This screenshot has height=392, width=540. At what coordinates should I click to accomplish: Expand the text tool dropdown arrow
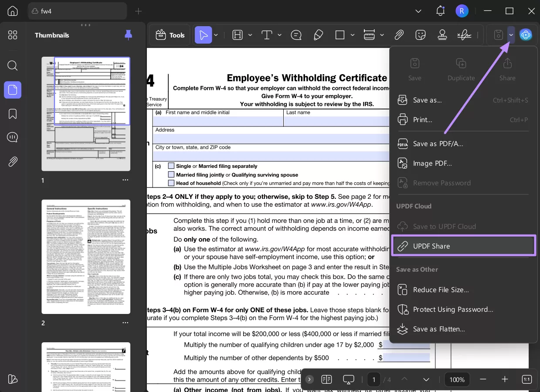pos(279,35)
